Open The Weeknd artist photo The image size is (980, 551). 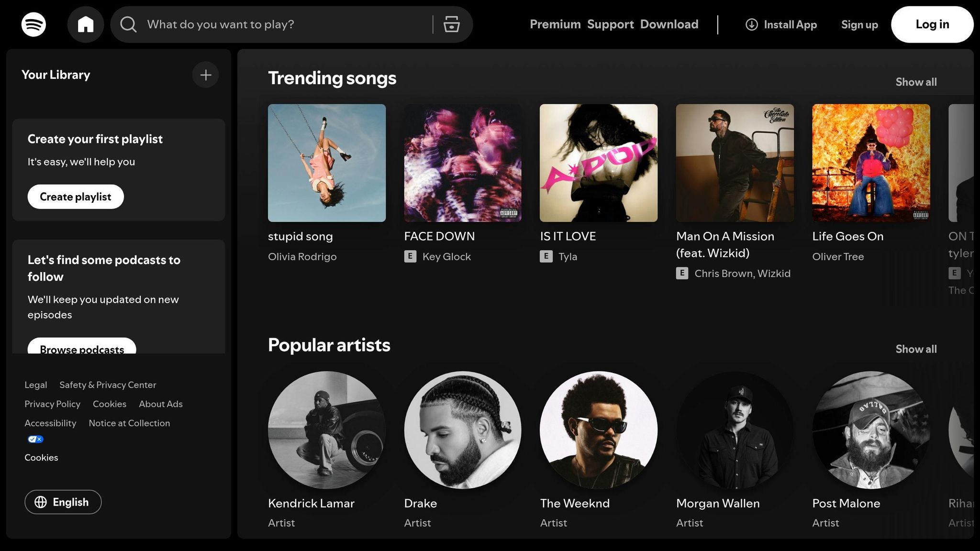(599, 430)
